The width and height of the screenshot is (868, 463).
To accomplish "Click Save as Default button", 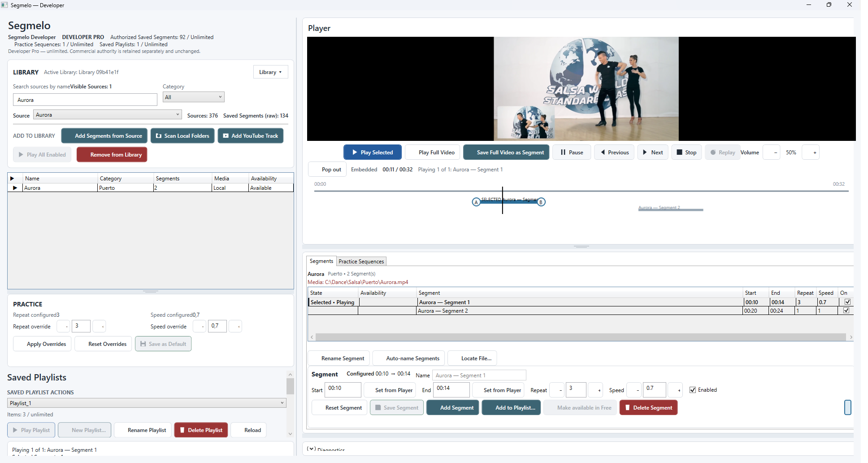I will [163, 344].
